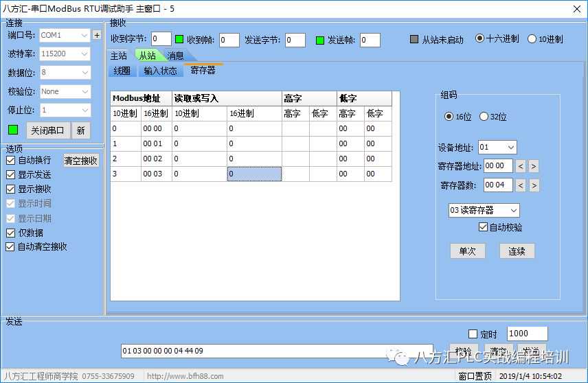Choose the 32位 grouping option
The image size is (588, 383).
(484, 117)
